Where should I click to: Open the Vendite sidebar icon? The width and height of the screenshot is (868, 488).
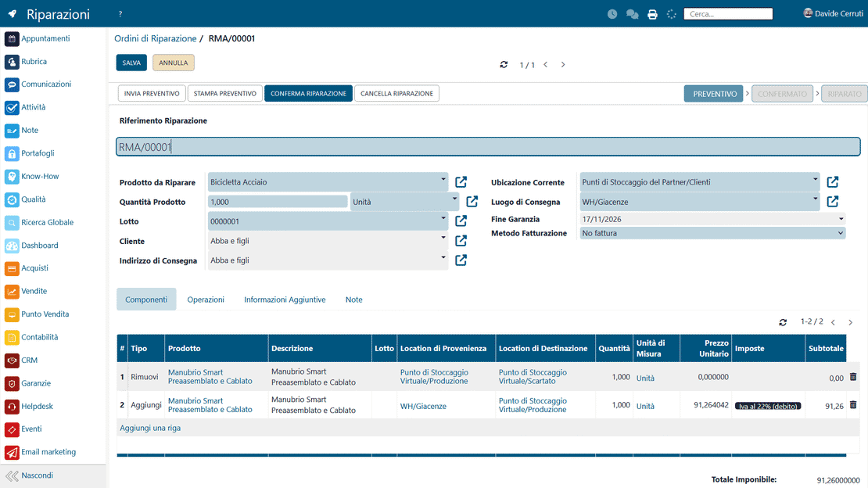pyautogui.click(x=12, y=292)
